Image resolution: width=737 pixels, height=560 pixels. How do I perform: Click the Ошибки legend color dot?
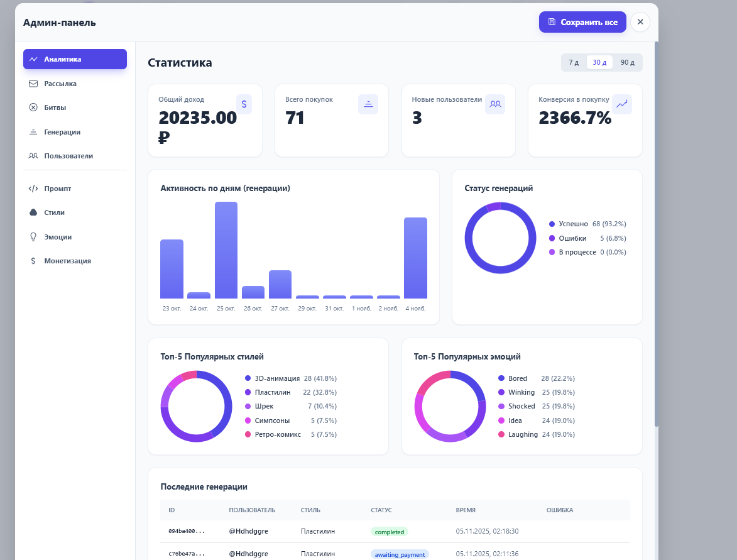tap(552, 238)
